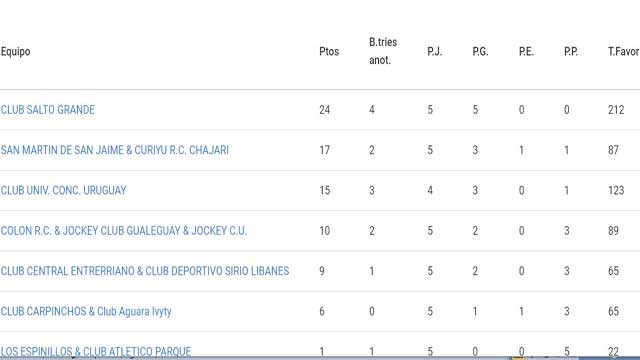This screenshot has width=640, height=360.
Task: Open the CLUB SALTO GRANDE team link
Action: point(48,110)
